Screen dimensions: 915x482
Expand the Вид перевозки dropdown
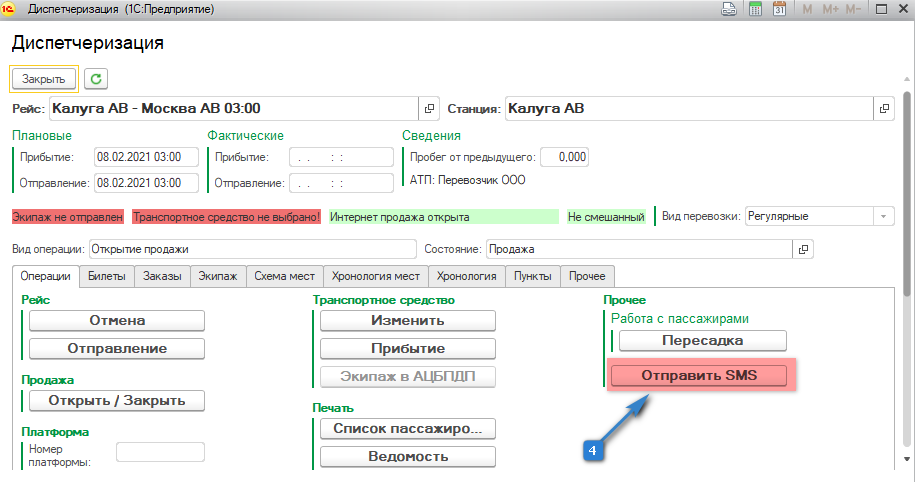(x=884, y=216)
